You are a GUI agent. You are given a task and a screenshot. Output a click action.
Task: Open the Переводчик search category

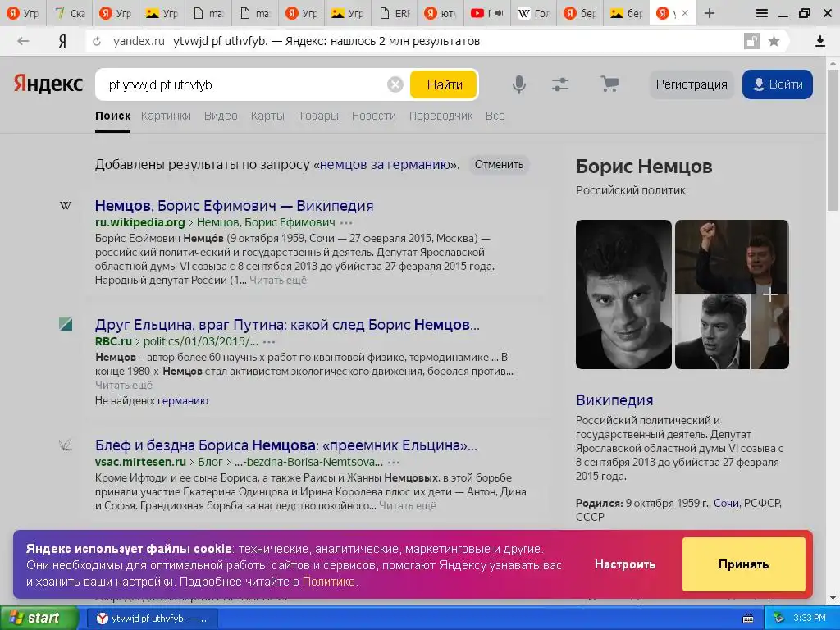click(441, 116)
